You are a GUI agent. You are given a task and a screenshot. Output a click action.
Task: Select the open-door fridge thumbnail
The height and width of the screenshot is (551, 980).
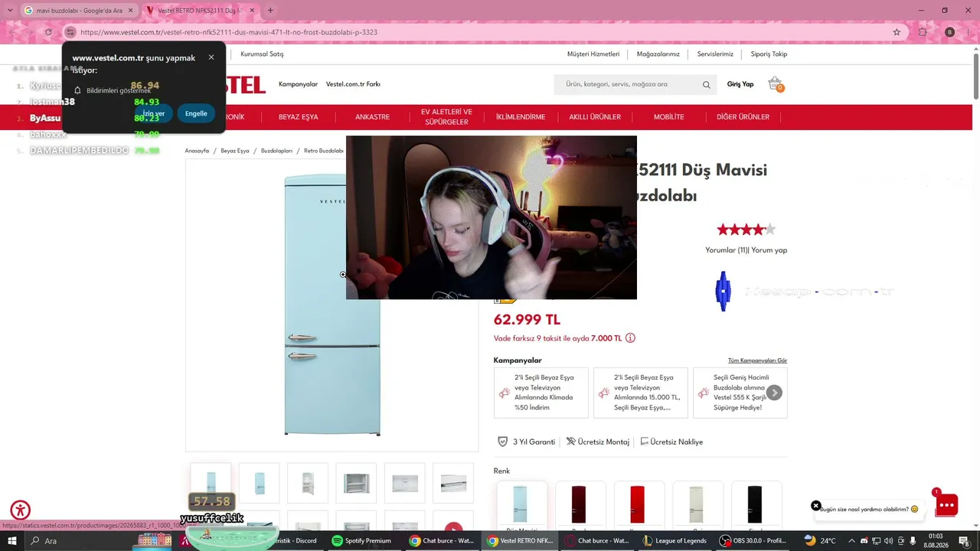(308, 483)
